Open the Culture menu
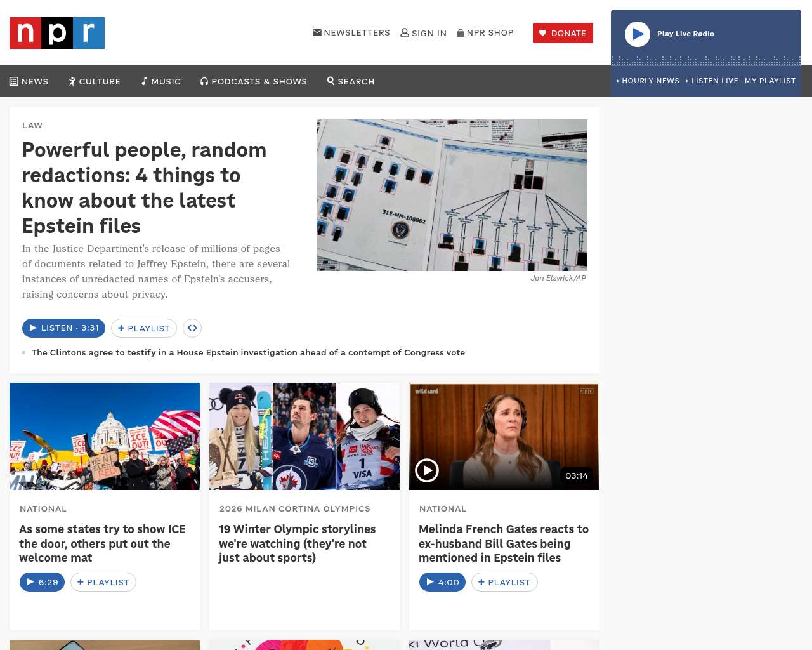 click(95, 81)
